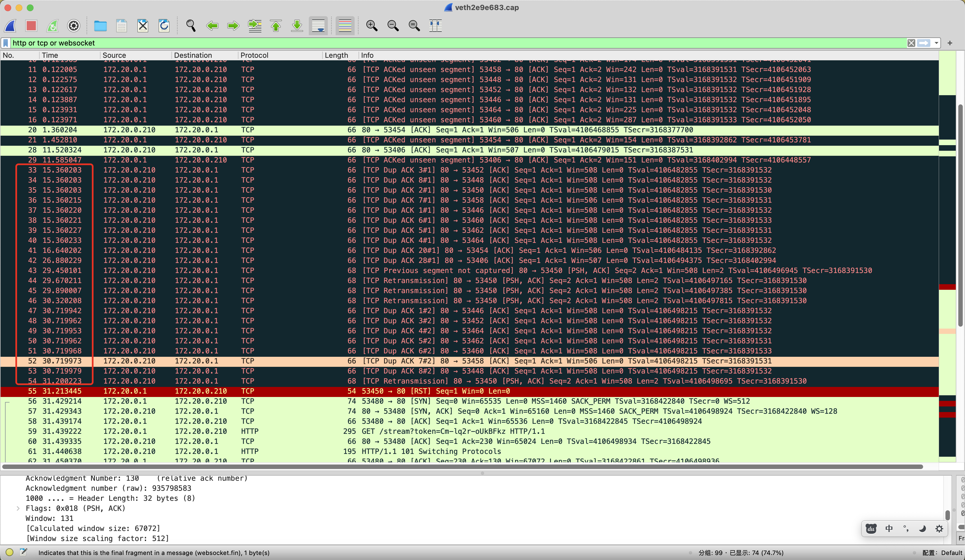Stop the running capture with red square
The height and width of the screenshot is (560, 965).
click(x=31, y=26)
